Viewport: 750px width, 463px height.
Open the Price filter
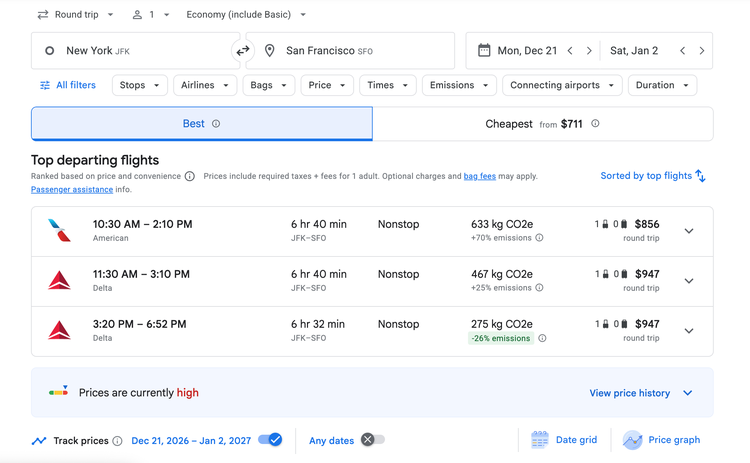(327, 85)
